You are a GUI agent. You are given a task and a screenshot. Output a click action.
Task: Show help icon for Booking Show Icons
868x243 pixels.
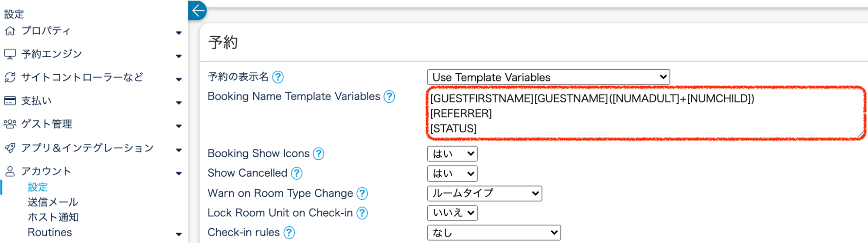click(x=318, y=154)
